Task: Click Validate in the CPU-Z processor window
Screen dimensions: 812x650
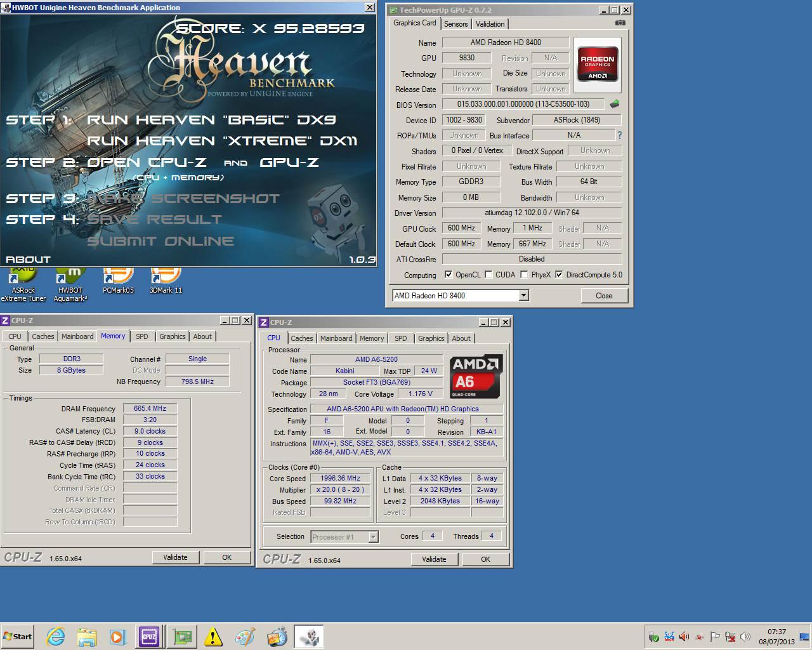Action: (434, 559)
